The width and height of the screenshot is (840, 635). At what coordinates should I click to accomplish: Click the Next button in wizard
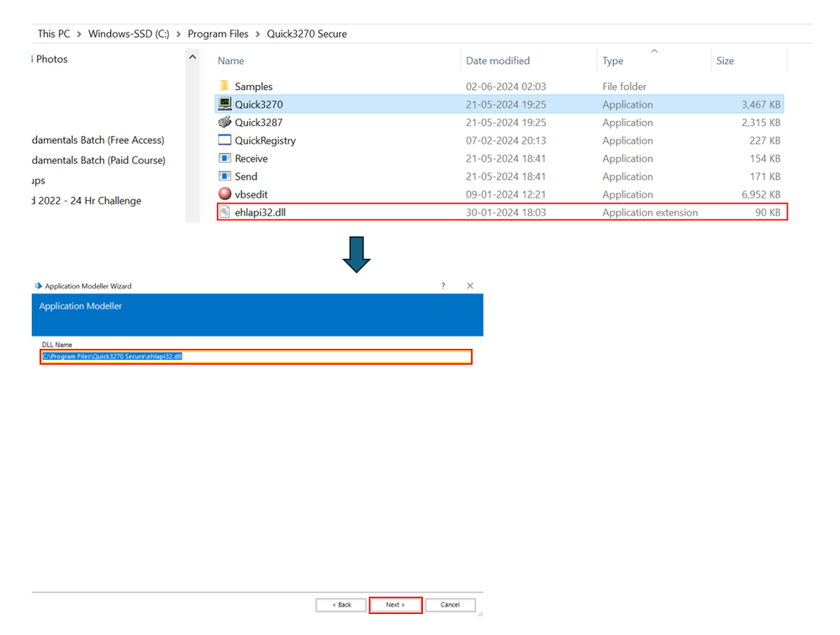[x=395, y=605]
